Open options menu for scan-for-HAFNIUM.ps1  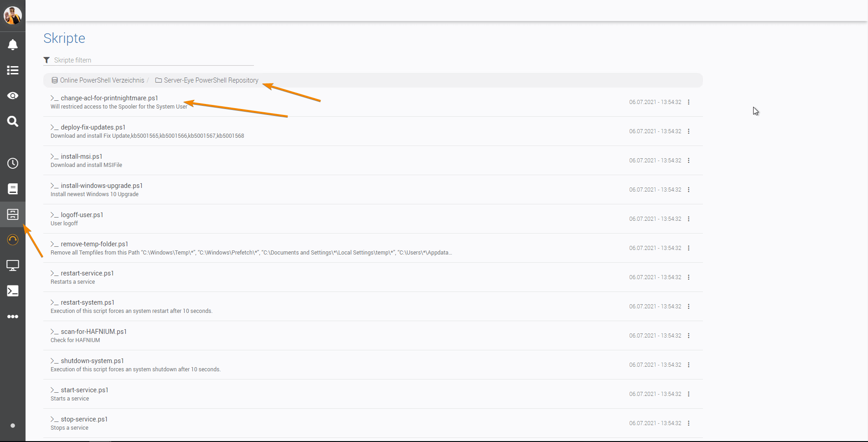coord(688,336)
